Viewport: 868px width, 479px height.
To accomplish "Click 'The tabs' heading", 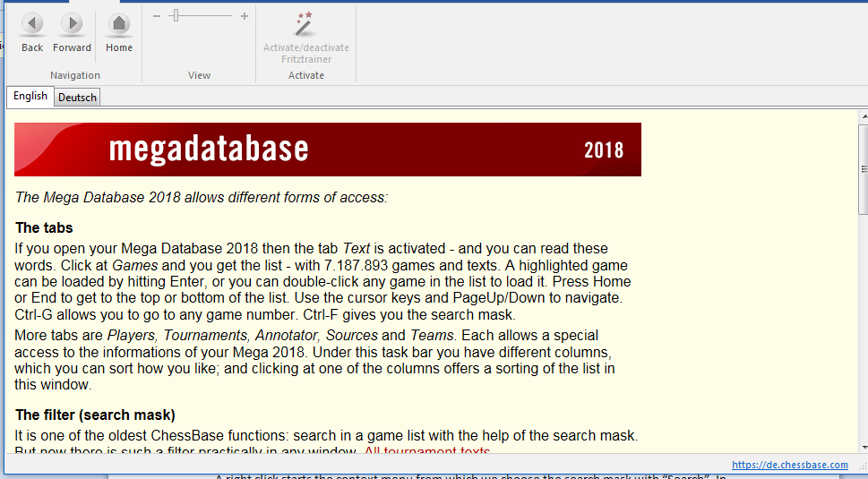I will tap(44, 228).
